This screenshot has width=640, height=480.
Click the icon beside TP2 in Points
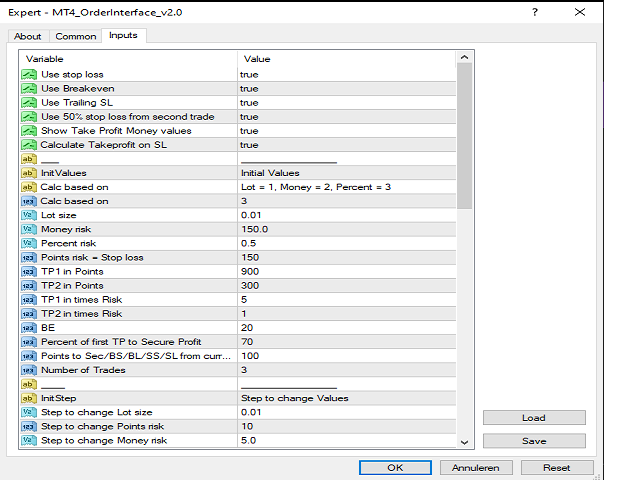pos(29,286)
